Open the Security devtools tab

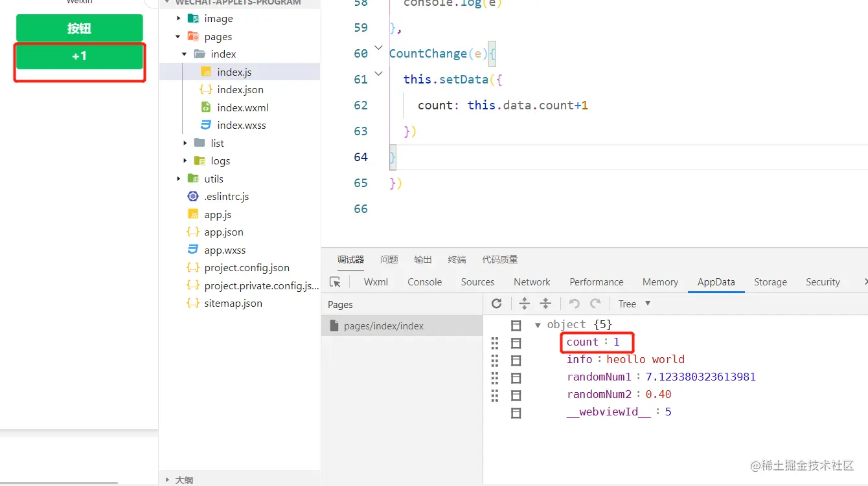coord(823,282)
